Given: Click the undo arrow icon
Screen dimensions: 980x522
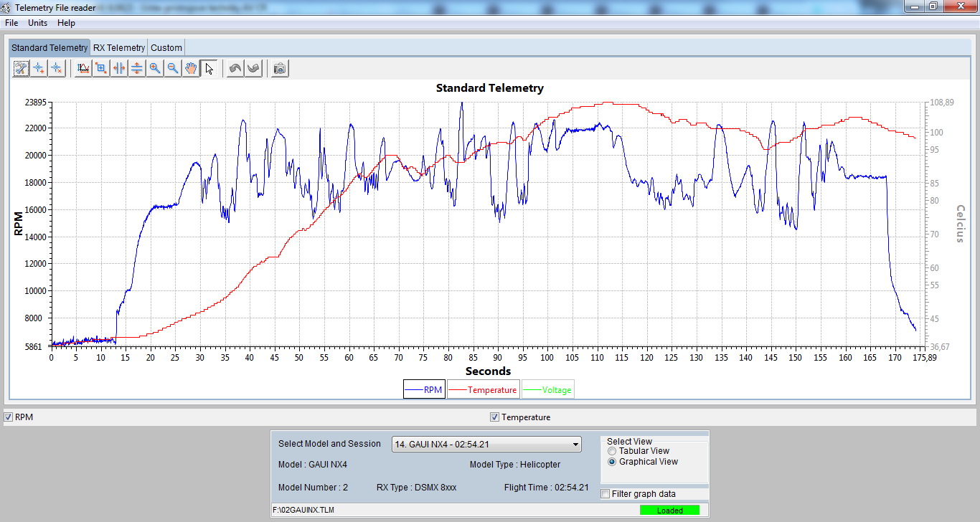Looking at the screenshot, I should [235, 69].
